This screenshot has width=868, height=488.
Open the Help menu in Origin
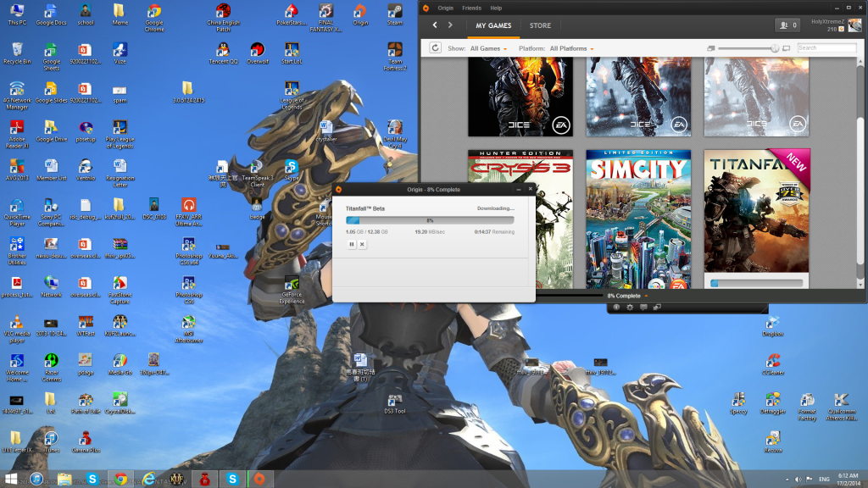496,8
